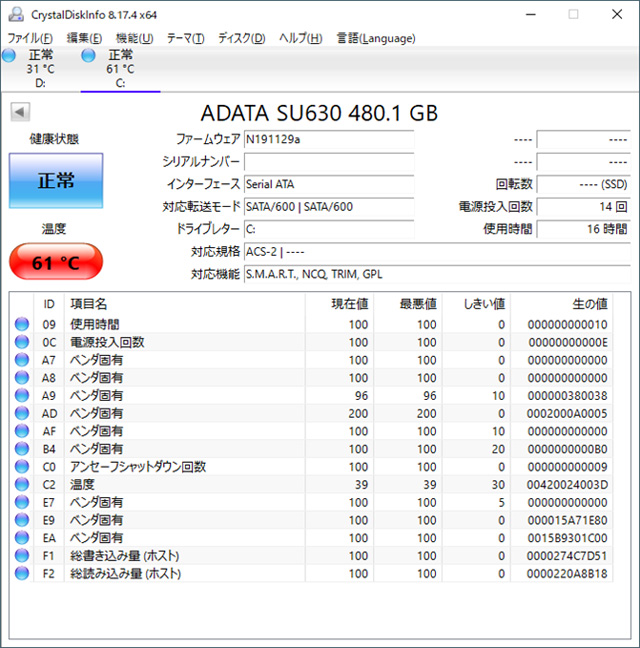This screenshot has width=640, height=648.
Task: Click raw value 0002000A0005
Action: (567, 413)
